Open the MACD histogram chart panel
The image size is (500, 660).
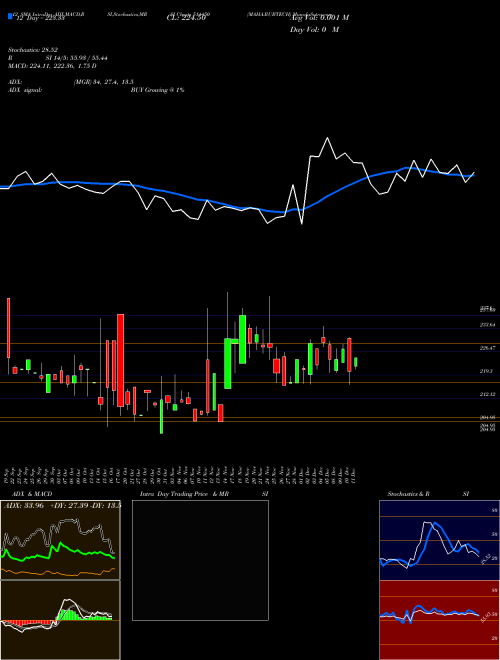tap(60, 620)
